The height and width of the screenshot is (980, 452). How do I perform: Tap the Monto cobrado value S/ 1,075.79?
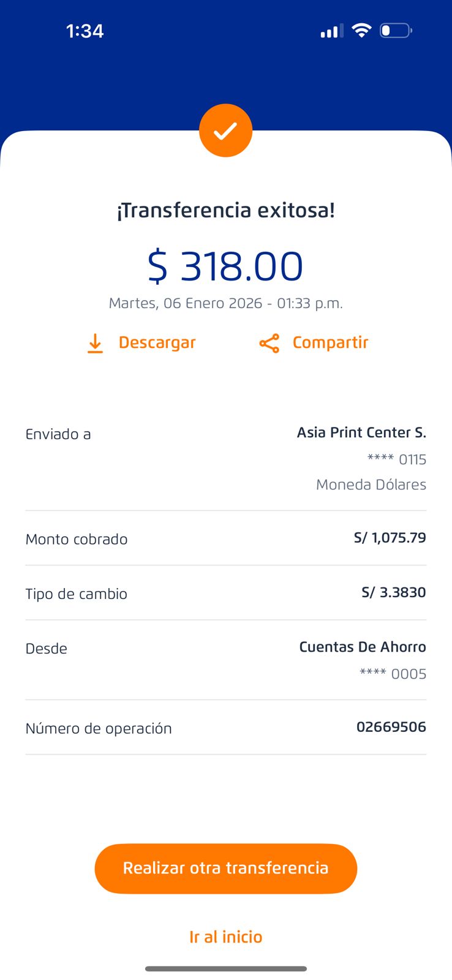390,538
